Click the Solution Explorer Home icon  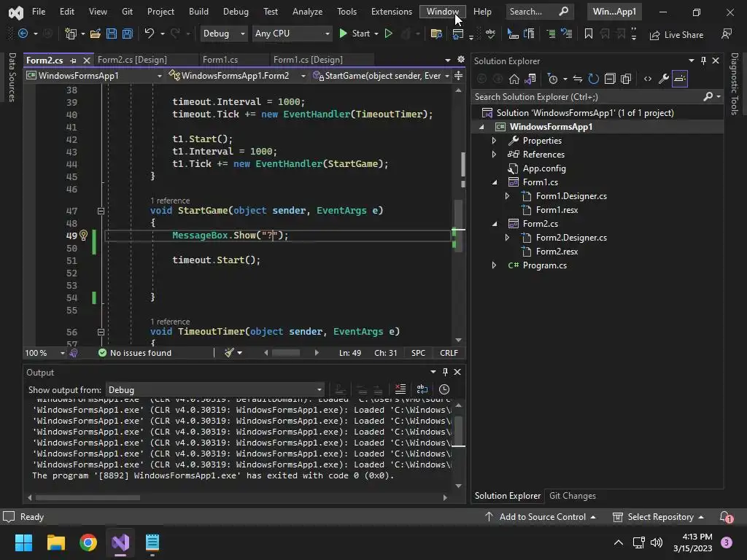pos(514,79)
